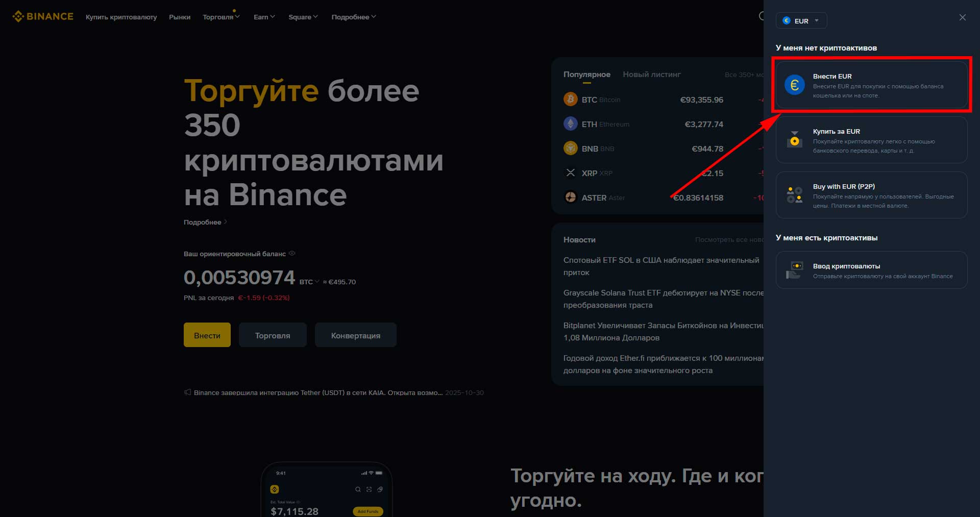This screenshot has width=980, height=517.
Task: Click the BNB coin icon
Action: tap(570, 148)
